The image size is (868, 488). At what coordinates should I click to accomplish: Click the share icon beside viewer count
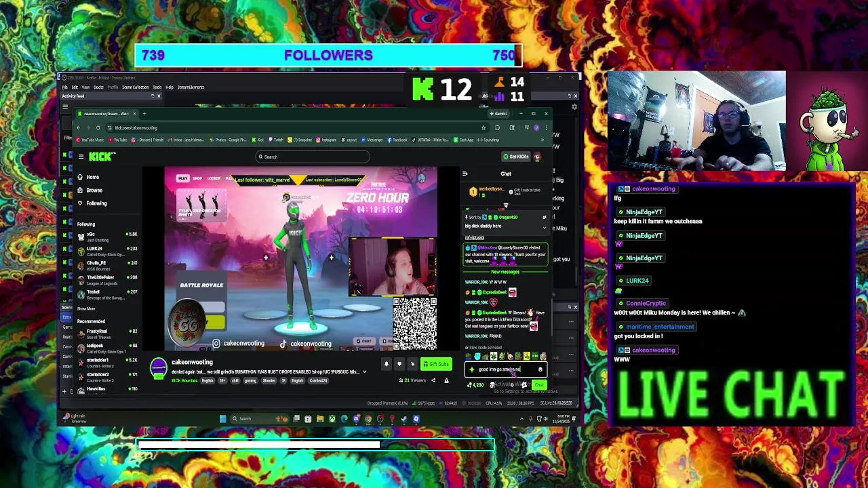[x=433, y=380]
